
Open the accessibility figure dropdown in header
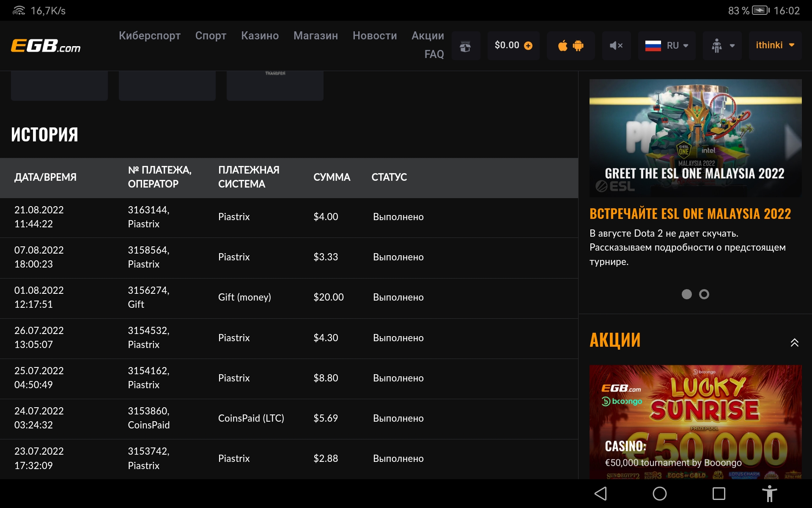[722, 46]
